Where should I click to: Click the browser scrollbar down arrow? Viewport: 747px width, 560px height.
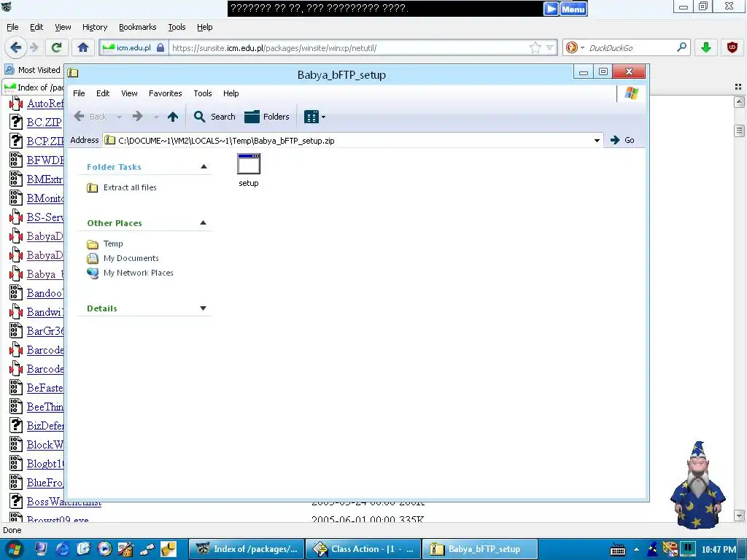click(740, 516)
